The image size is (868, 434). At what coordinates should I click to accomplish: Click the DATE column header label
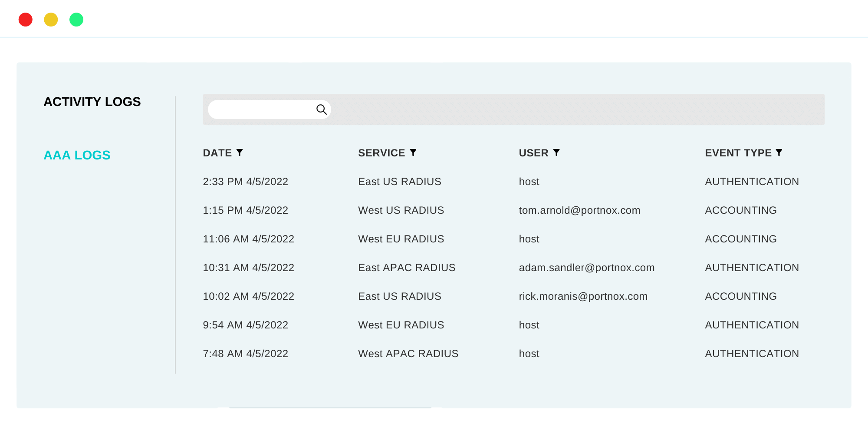[217, 153]
